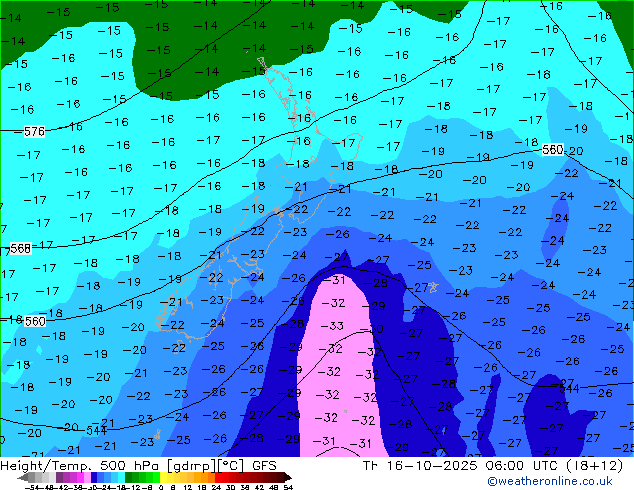This screenshot has width=634, height=490.
Task: Pick the dark green legend swatch near -12
Action: click(x=129, y=477)
